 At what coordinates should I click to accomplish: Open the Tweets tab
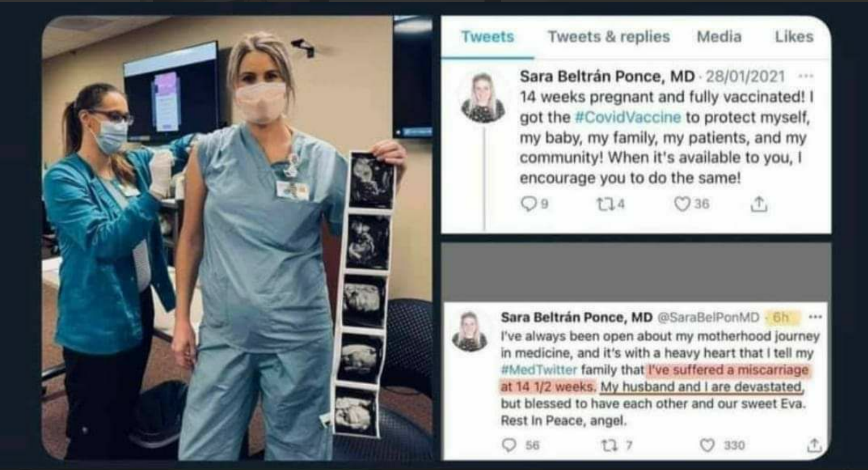coord(487,37)
